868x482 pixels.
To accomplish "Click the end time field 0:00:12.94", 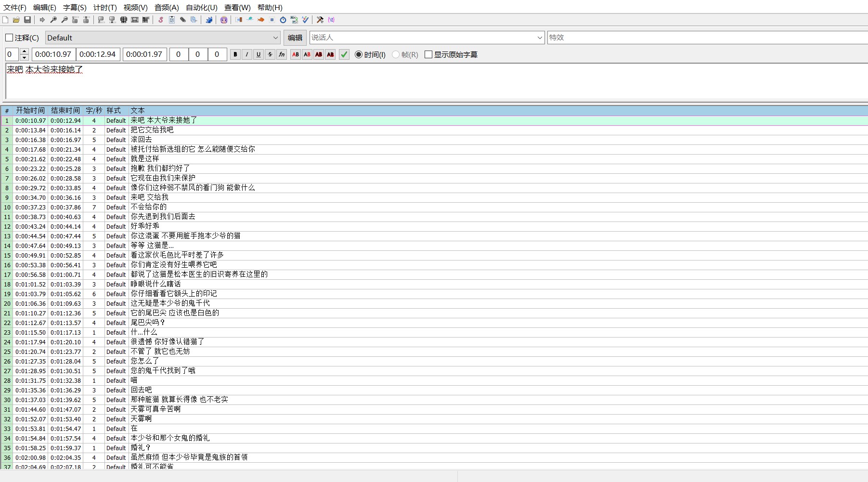I will [98, 54].
